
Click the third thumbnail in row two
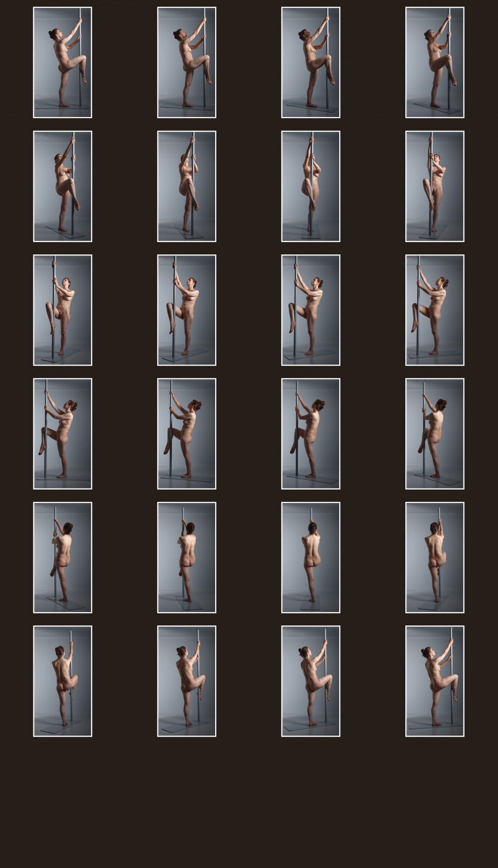point(311,186)
